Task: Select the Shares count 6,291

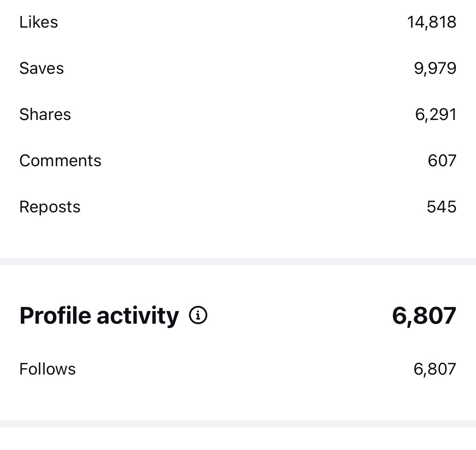Action: pos(435,114)
